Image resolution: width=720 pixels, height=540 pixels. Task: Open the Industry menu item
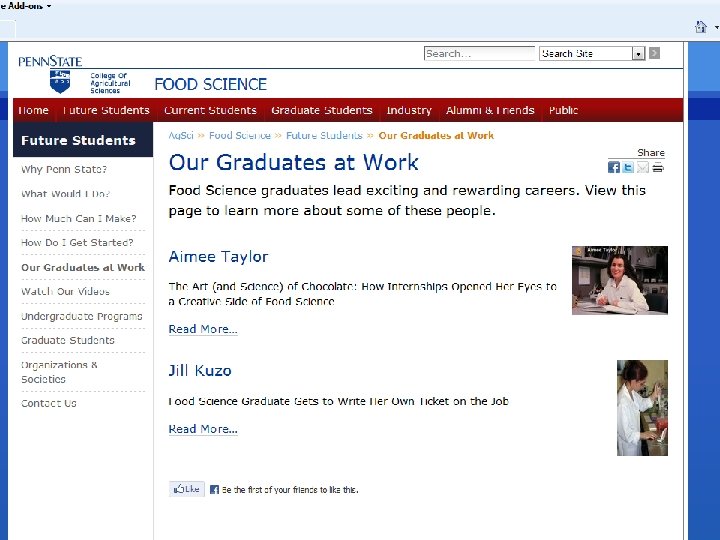pos(409,110)
